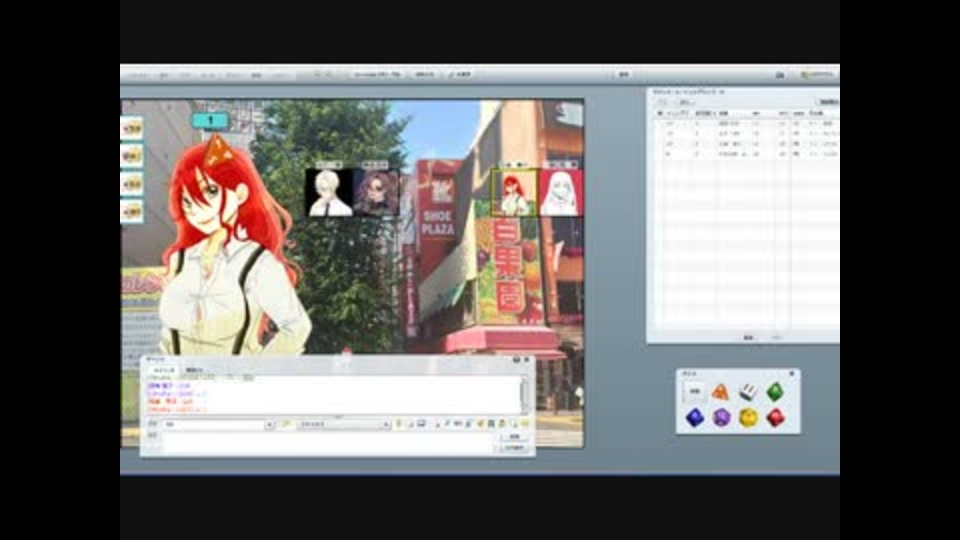The width and height of the screenshot is (960, 540).
Task: Click the top-right button of the initiative window
Action: [828, 102]
